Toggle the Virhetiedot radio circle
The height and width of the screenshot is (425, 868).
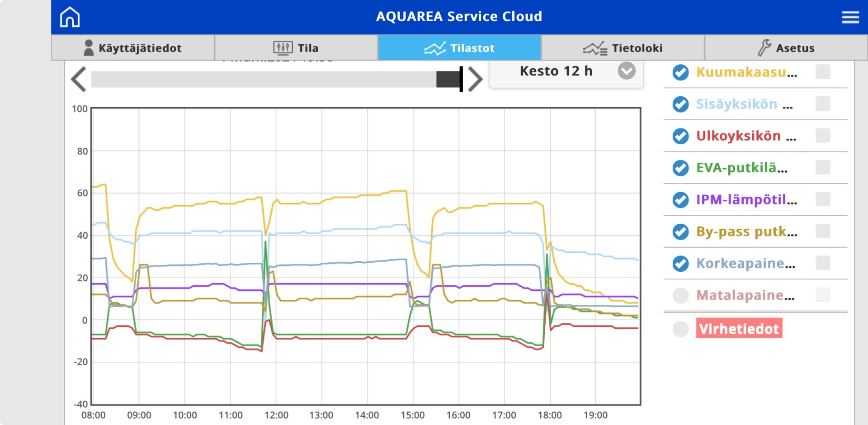click(x=680, y=329)
